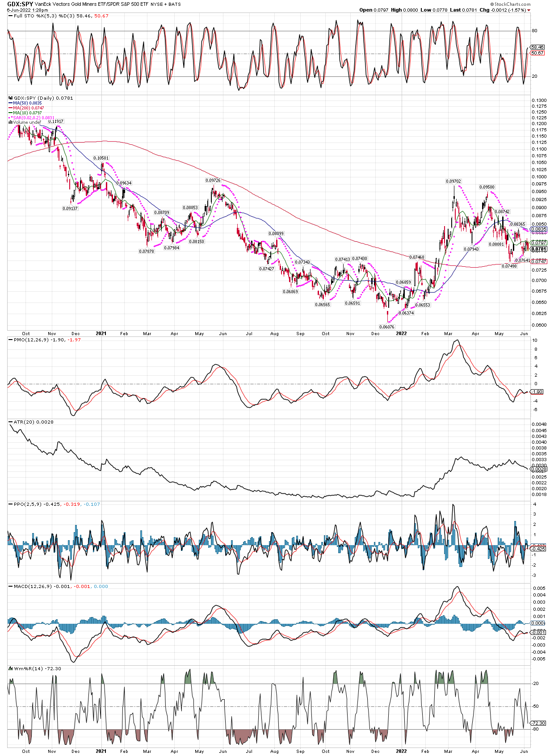Viewport: 554px width, 756px height.
Task: Click the "Volume undef" legend entry
Action: [x=27, y=122]
